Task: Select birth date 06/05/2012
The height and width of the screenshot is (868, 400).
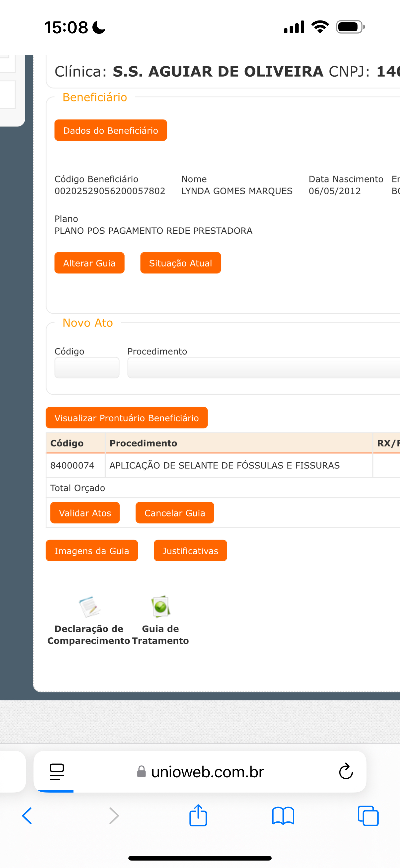Action: [x=335, y=191]
